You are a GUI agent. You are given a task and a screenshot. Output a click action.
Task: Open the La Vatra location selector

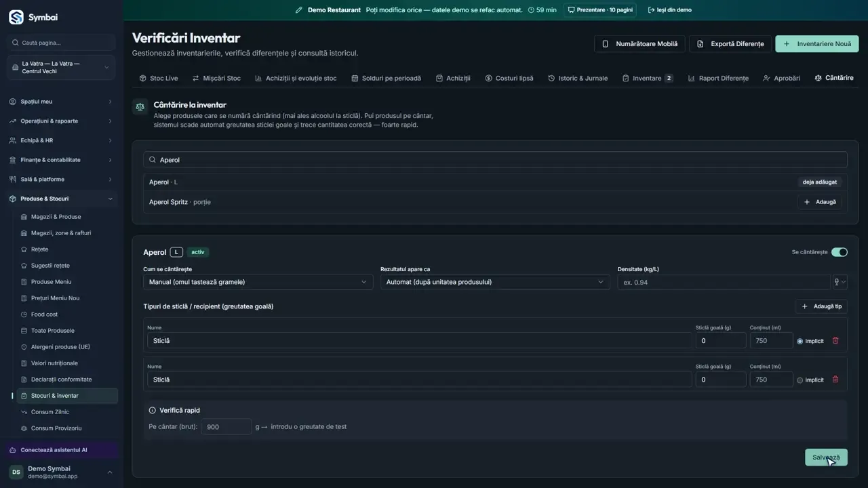[62, 67]
